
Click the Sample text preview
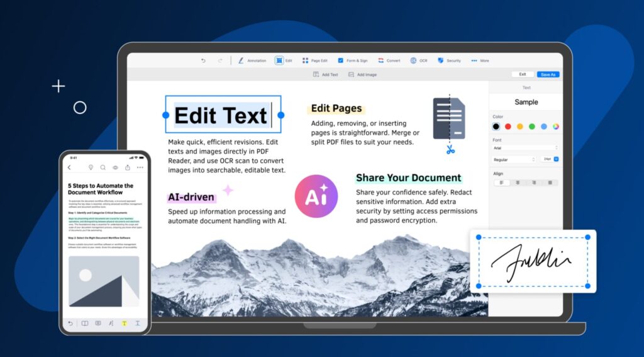tap(526, 102)
